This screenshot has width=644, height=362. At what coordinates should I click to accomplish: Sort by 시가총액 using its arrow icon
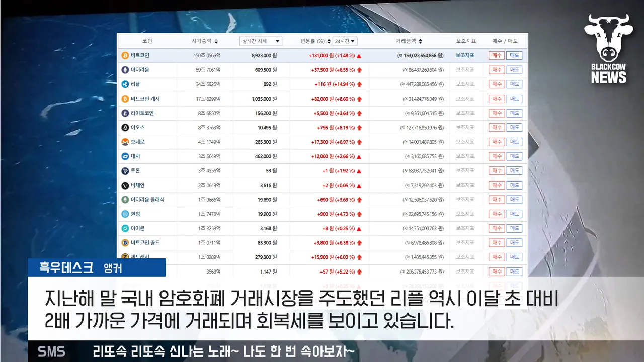coord(216,41)
